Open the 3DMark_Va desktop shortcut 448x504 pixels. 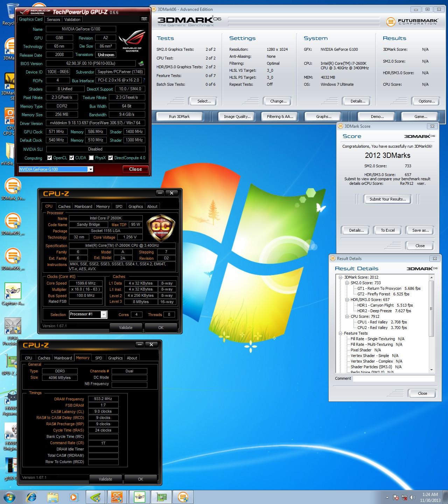tap(13, 189)
